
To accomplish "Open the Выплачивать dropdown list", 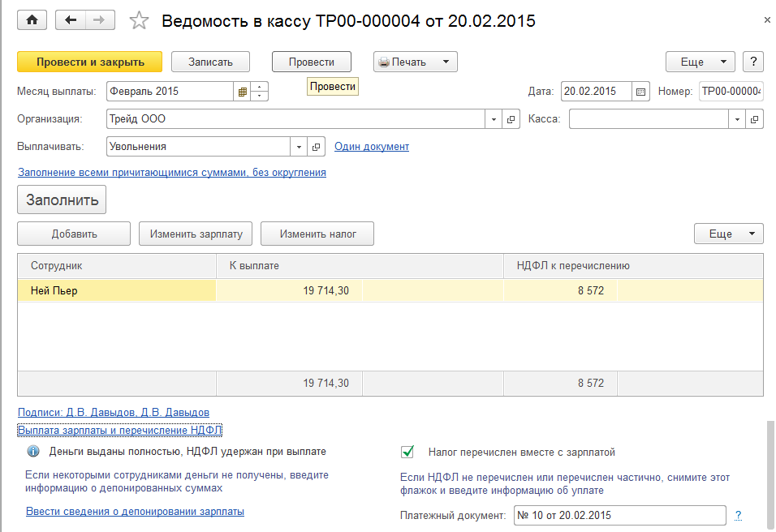I will coord(299,147).
